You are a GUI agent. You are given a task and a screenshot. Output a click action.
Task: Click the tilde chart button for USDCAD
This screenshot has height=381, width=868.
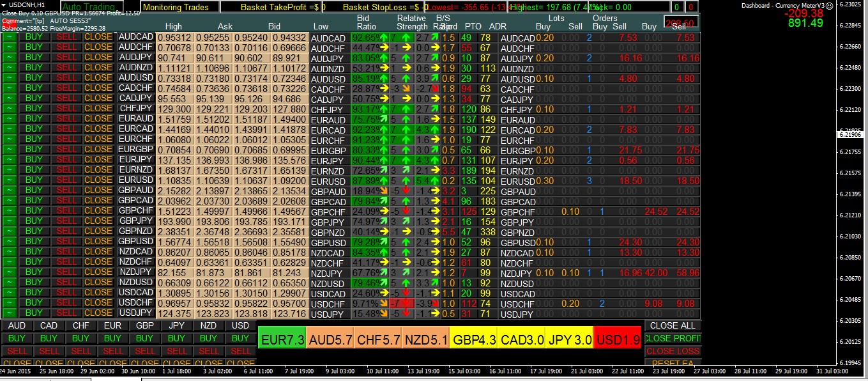[10, 293]
